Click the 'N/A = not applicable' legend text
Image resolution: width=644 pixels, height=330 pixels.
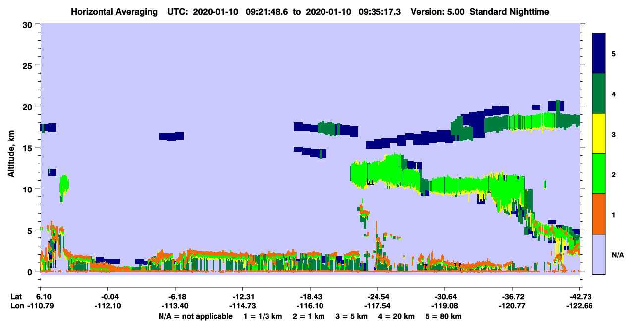[196, 316]
